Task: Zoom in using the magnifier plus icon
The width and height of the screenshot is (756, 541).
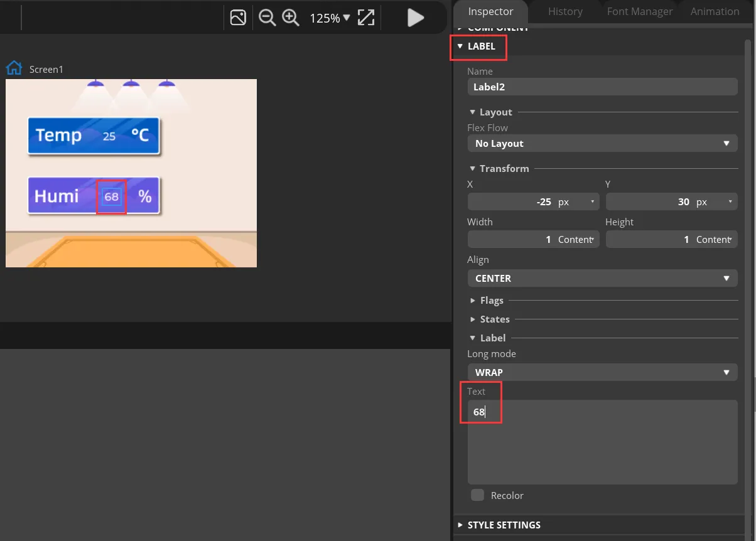Action: click(290, 18)
